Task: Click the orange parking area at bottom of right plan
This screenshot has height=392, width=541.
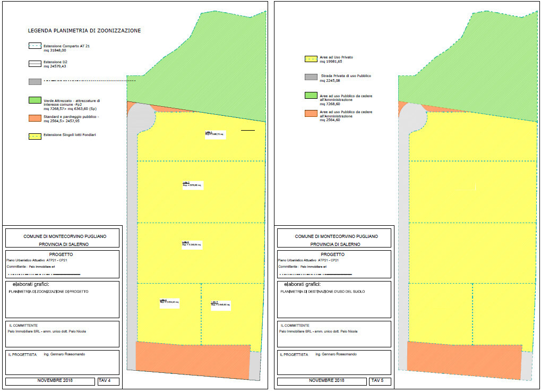Action: (x=464, y=359)
